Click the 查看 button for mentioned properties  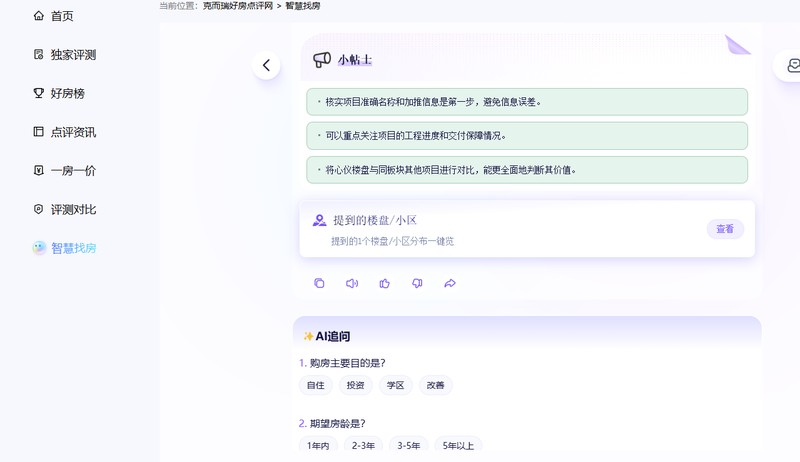coord(725,229)
